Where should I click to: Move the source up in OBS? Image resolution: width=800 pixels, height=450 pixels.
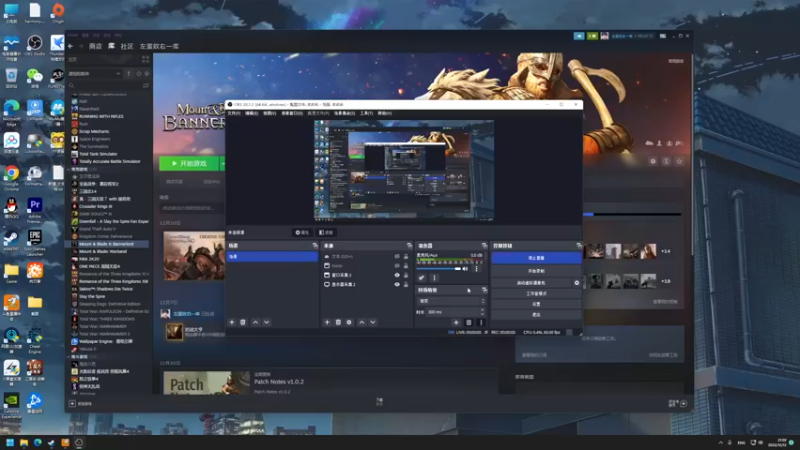[362, 322]
